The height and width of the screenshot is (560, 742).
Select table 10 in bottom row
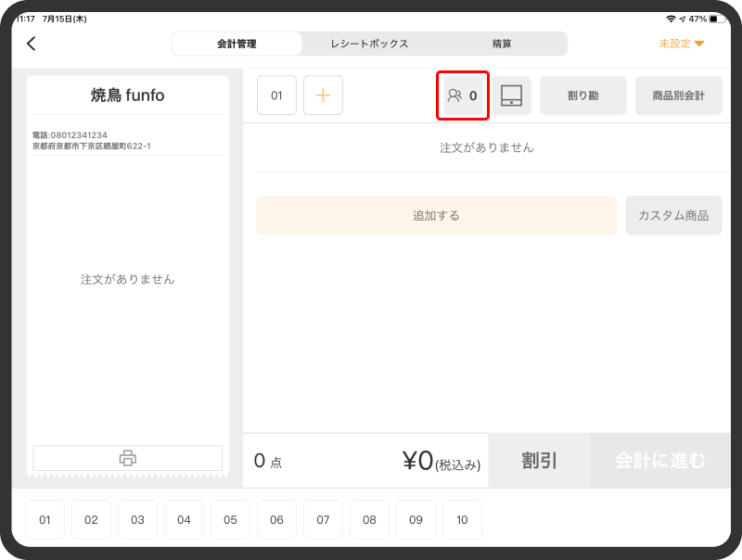[x=462, y=520]
